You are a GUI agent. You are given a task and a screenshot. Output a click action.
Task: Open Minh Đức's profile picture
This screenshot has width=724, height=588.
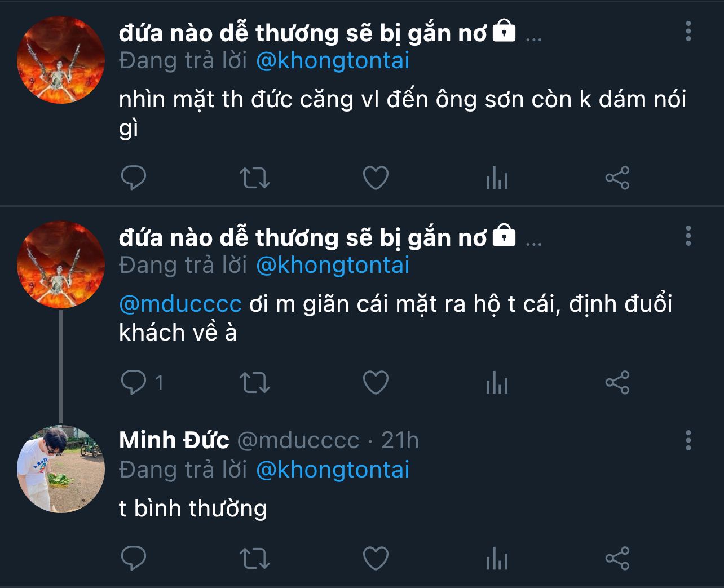(61, 469)
